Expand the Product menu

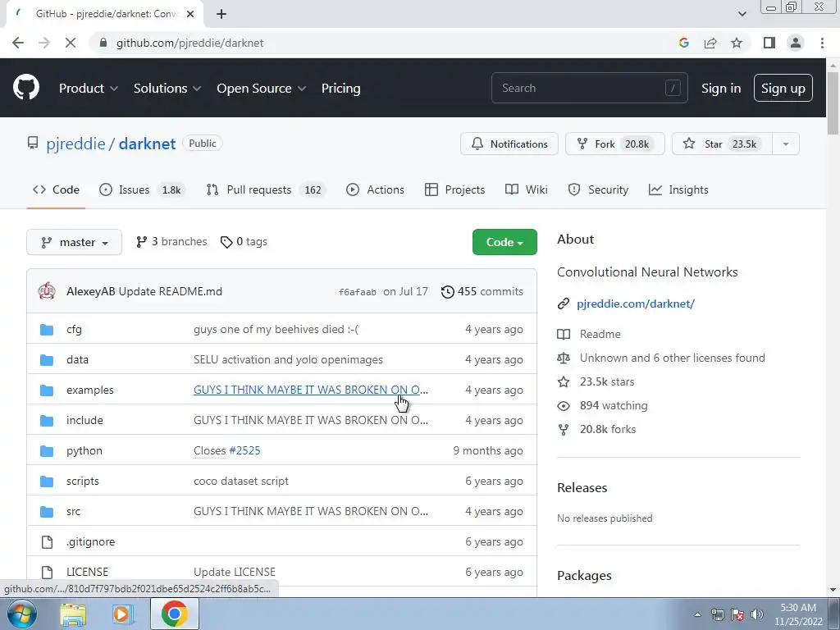point(89,89)
